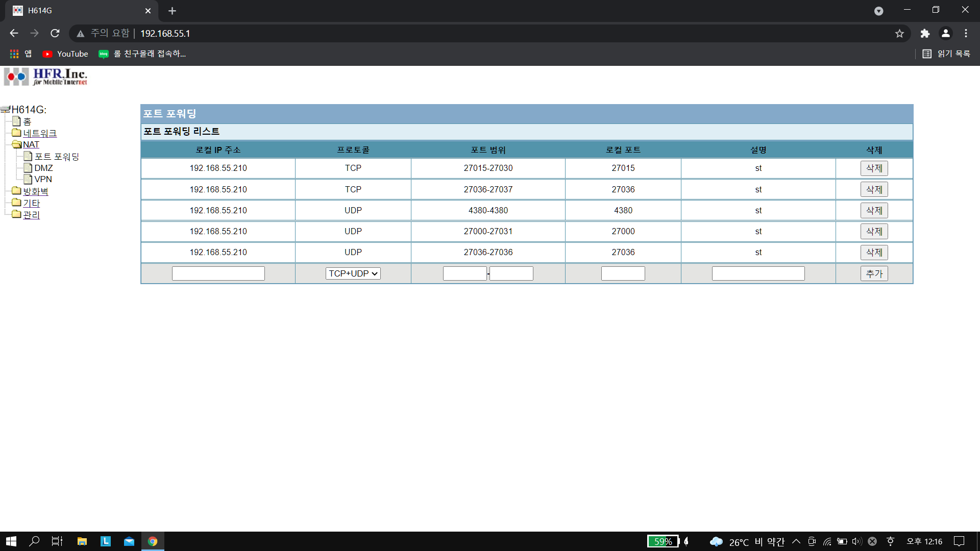Expand the 방화벽 folder in tree
Viewport: 980px width, 551px height.
pyautogui.click(x=35, y=191)
